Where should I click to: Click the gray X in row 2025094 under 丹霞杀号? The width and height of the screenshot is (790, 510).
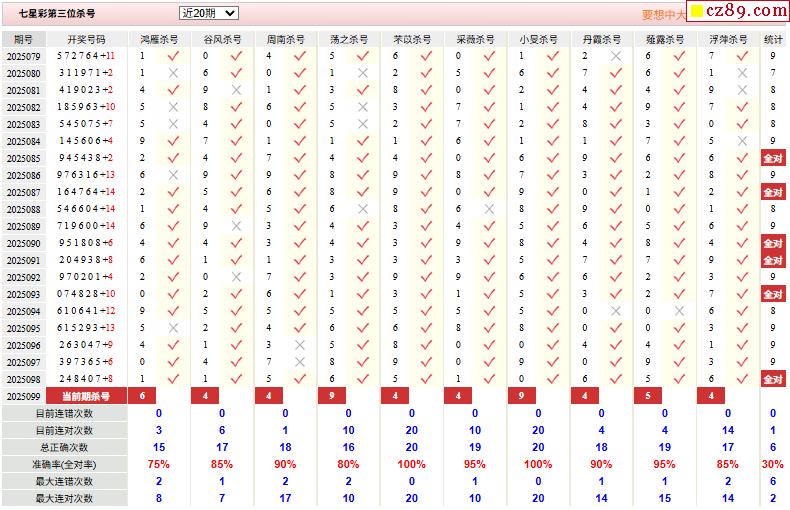[x=616, y=311]
